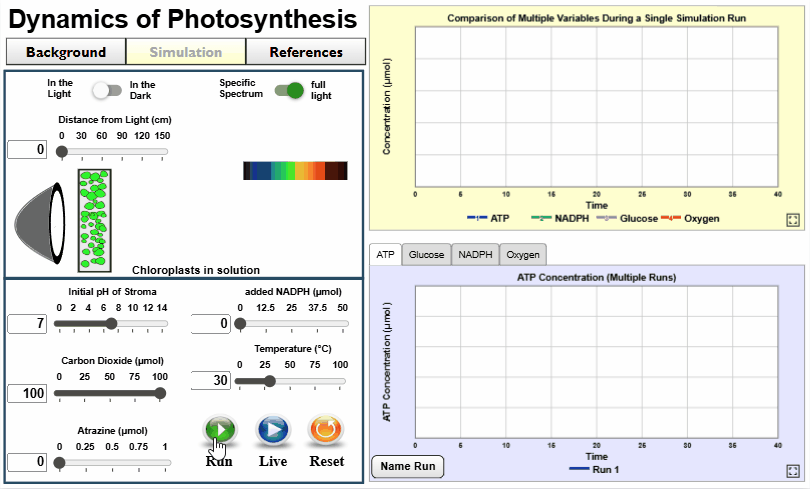Toggle the Light/Dark switch
The image size is (810, 489).
pyautogui.click(x=106, y=90)
